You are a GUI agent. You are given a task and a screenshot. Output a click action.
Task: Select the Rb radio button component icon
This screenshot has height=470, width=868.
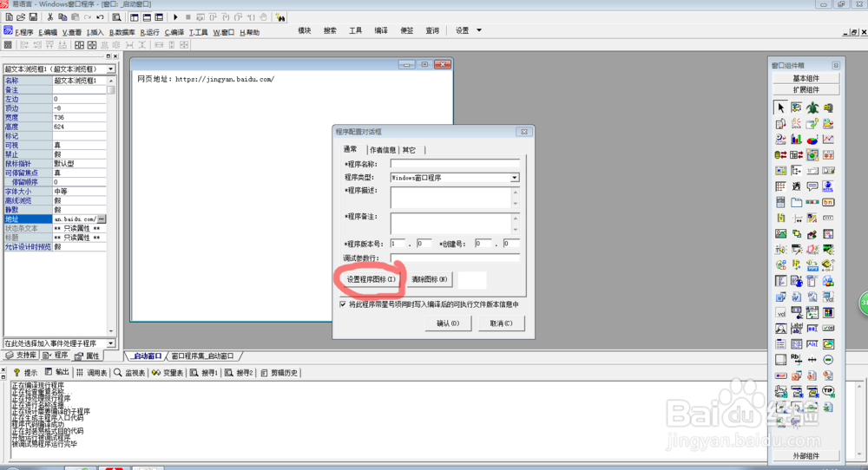coord(796,359)
